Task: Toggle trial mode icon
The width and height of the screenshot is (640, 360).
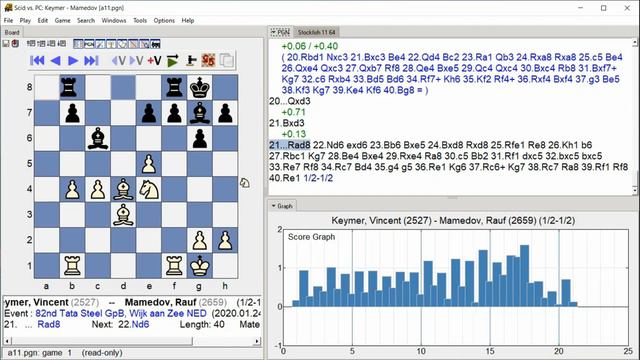Action: [191, 60]
